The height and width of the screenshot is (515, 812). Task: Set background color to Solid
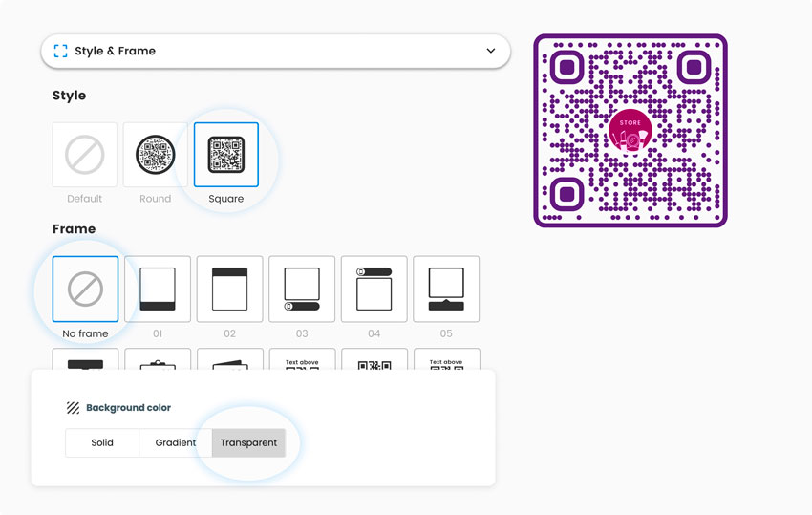pyautogui.click(x=102, y=442)
